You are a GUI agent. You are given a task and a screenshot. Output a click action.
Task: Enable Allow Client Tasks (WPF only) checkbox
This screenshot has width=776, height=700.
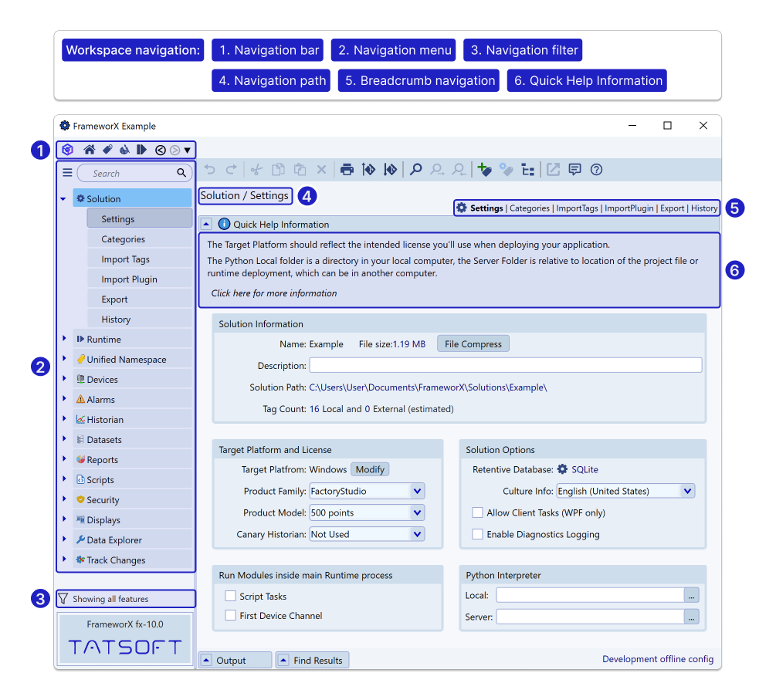point(478,512)
